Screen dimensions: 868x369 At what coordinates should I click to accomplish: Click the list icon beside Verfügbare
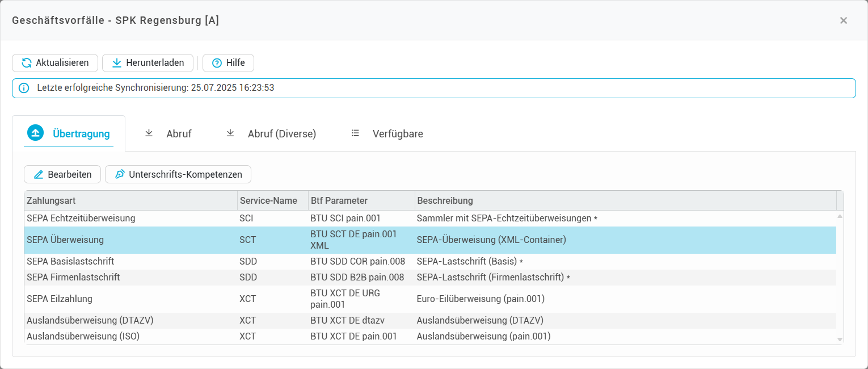tap(356, 133)
